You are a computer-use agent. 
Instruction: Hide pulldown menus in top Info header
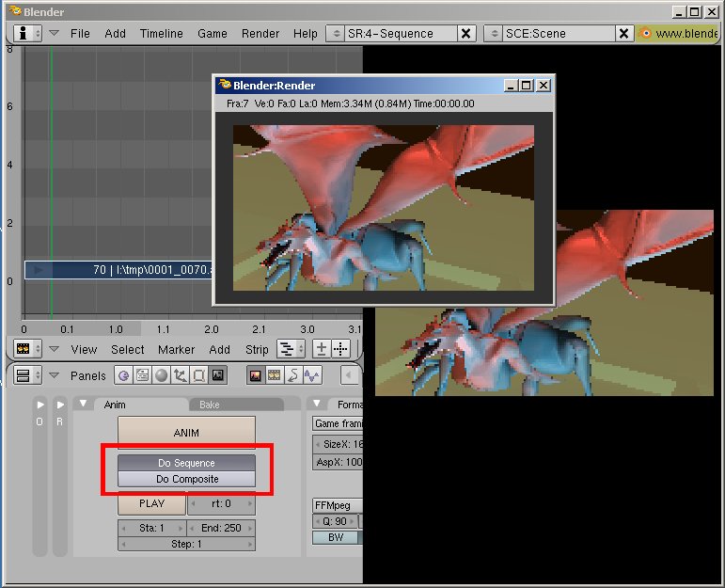click(x=55, y=33)
